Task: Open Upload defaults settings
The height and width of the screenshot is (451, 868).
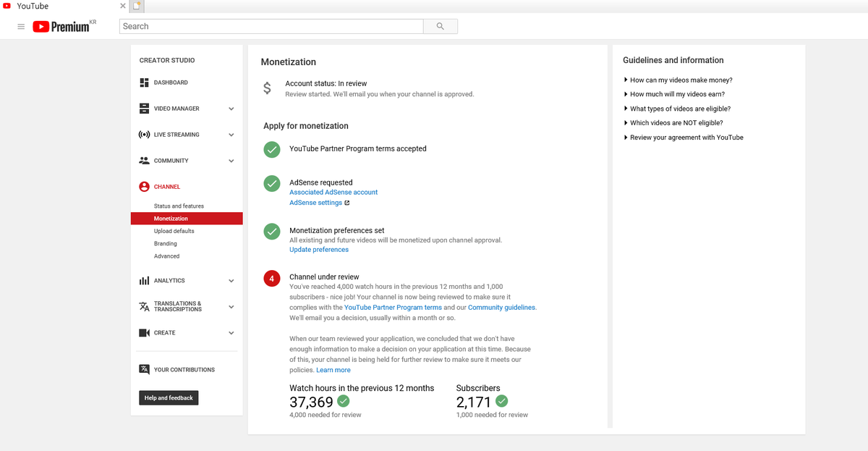Action: (x=174, y=231)
